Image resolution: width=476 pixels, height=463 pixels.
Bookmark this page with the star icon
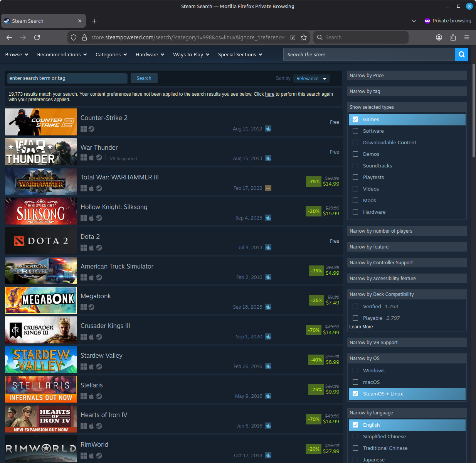point(304,37)
